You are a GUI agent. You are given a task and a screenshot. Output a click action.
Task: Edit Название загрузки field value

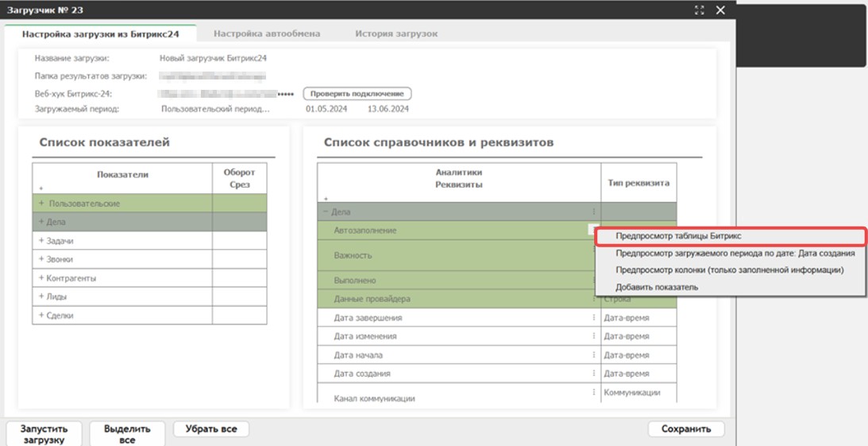pos(214,57)
